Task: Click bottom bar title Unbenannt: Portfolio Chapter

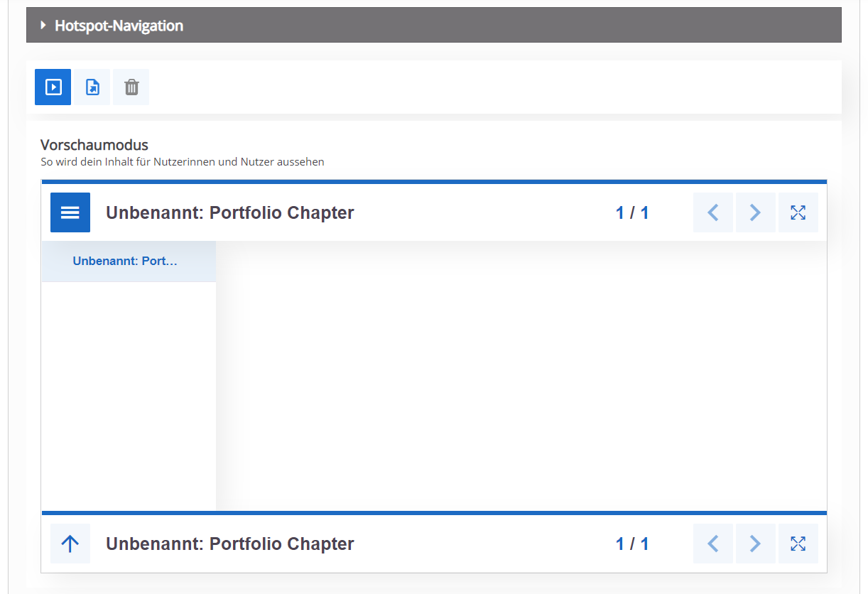Action: [x=230, y=544]
